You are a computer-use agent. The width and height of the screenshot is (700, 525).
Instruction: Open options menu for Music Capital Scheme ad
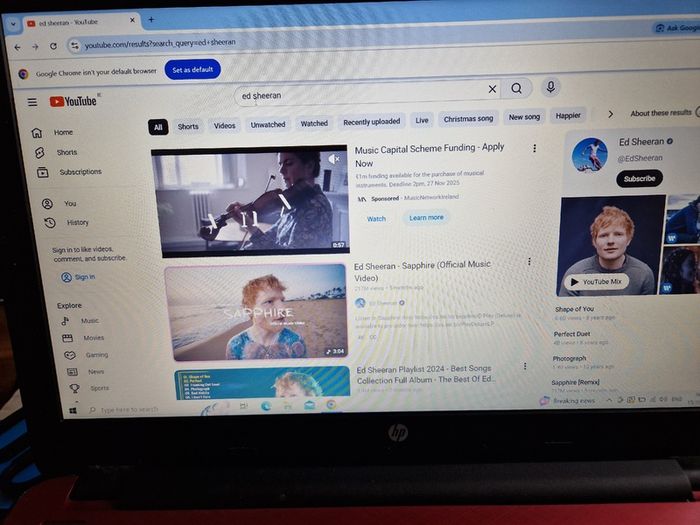point(534,149)
